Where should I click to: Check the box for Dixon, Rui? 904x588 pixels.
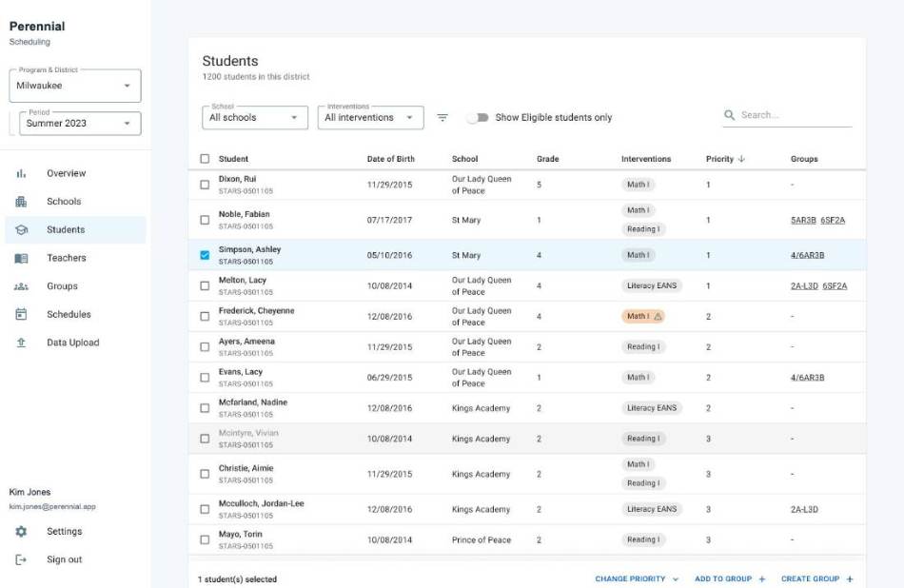click(x=205, y=185)
